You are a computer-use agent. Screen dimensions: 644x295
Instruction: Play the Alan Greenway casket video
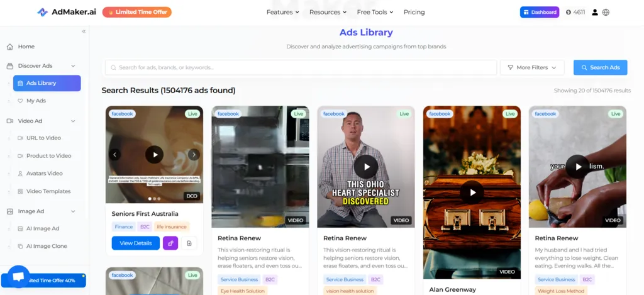point(472,192)
